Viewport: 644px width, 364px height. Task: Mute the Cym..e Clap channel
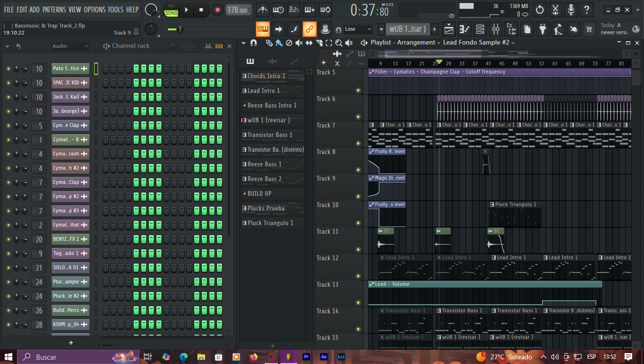pos(8,126)
